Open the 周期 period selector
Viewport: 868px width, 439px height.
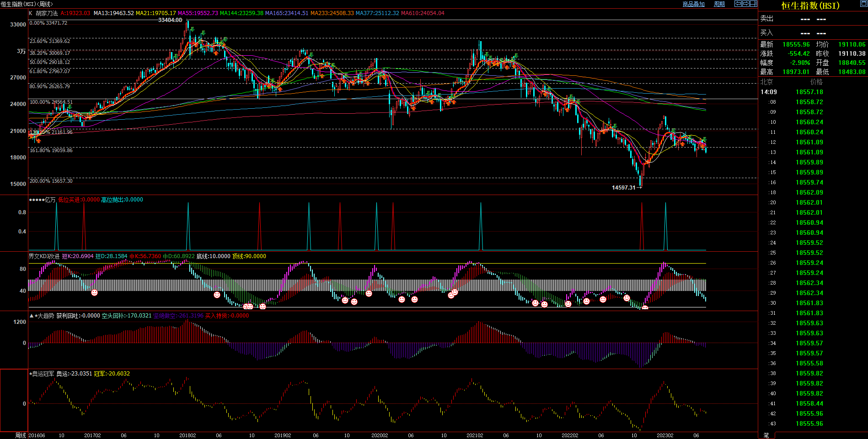(x=719, y=4)
